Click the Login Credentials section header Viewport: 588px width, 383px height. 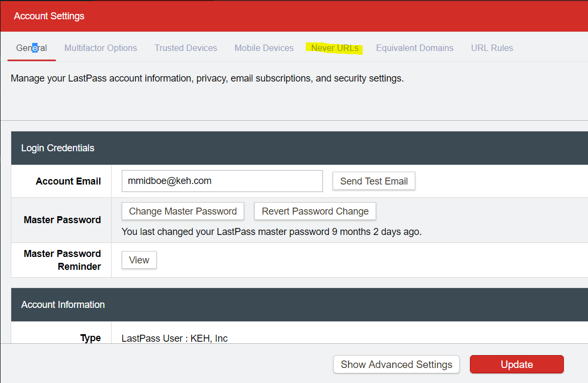coord(299,148)
